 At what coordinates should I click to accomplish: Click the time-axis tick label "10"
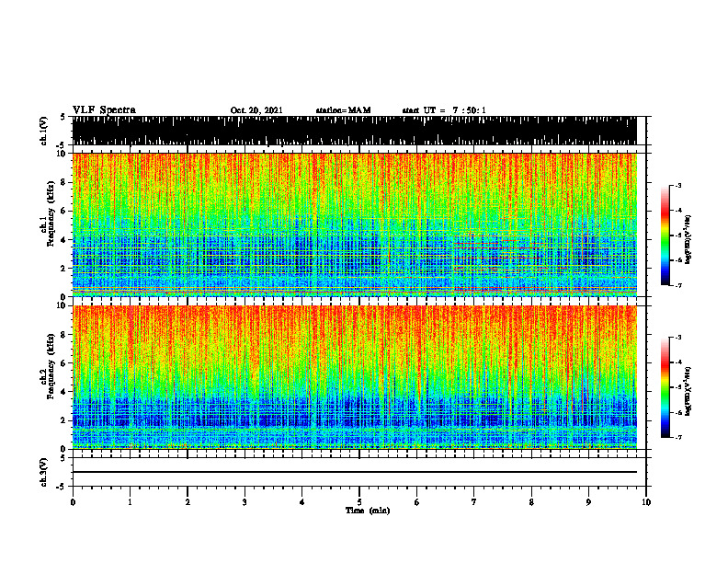point(646,502)
